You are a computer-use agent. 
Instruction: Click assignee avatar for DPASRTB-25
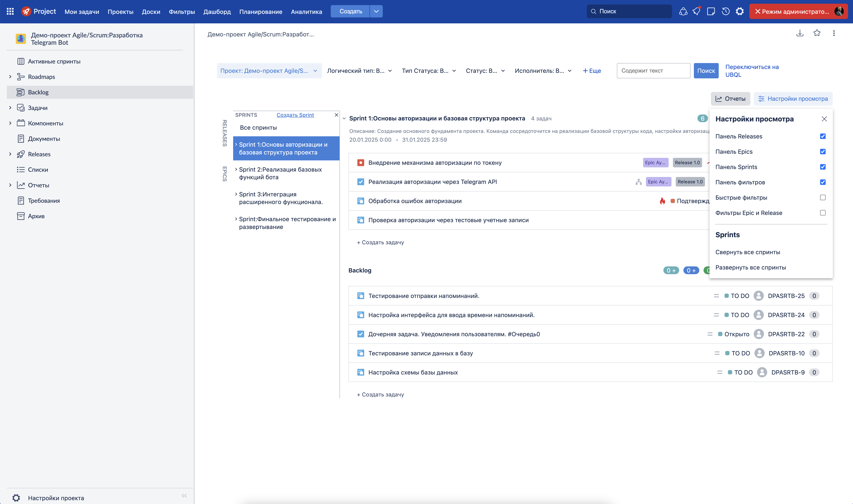(759, 296)
